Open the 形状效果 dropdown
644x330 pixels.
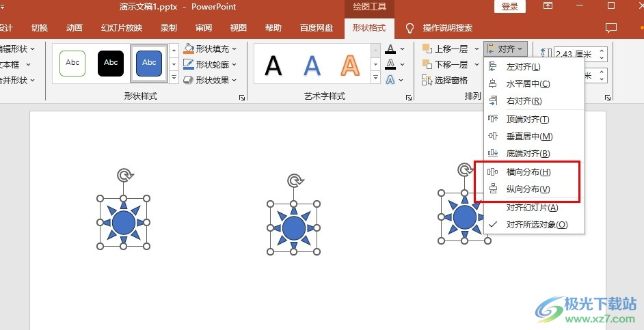[x=210, y=80]
